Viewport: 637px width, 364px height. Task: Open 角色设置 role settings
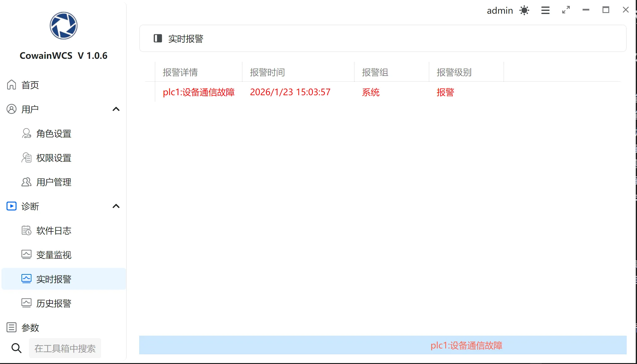coord(54,133)
